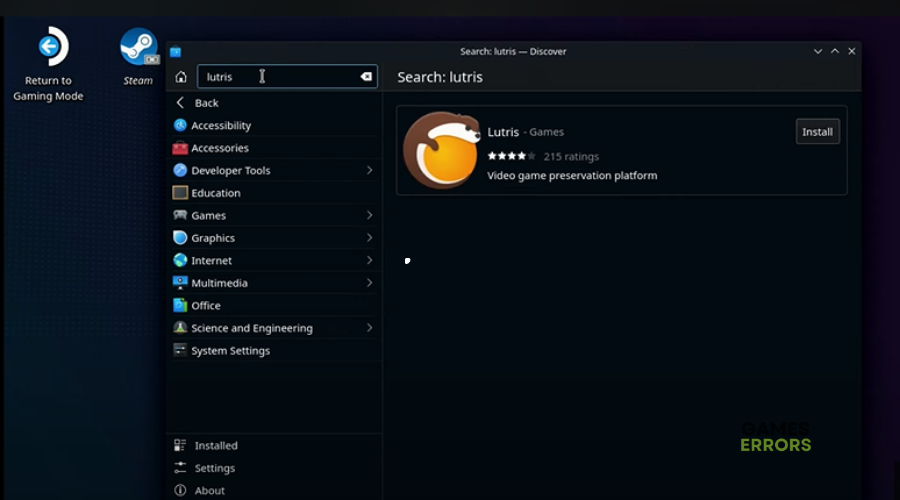900x500 pixels.
Task: Click the Developer Tools category icon
Action: click(180, 170)
